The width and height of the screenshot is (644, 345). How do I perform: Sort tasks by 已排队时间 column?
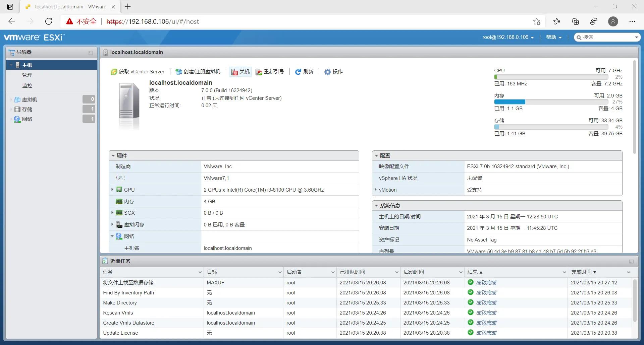pyautogui.click(x=368, y=272)
